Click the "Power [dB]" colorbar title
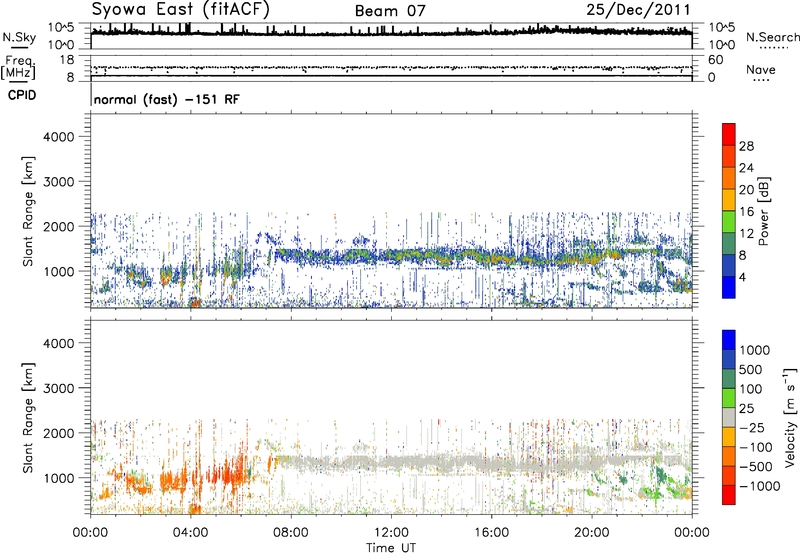Viewport: 800px width, 554px height. point(764,211)
